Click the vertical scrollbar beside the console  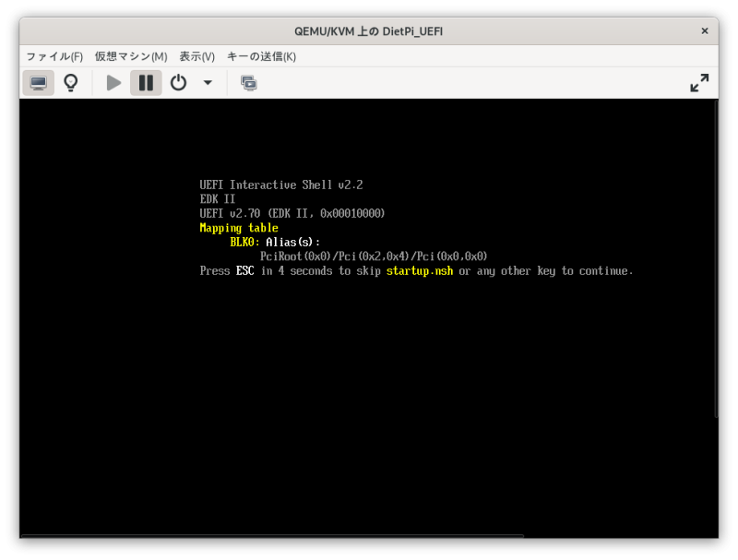click(x=716, y=259)
